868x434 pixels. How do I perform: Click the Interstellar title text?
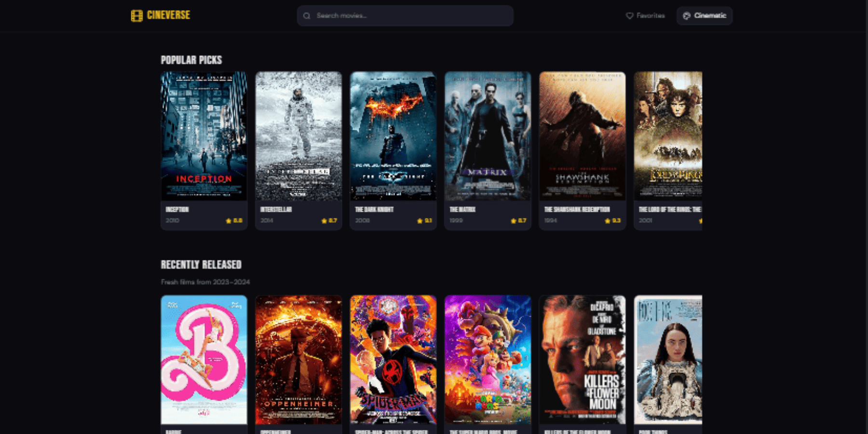276,210
